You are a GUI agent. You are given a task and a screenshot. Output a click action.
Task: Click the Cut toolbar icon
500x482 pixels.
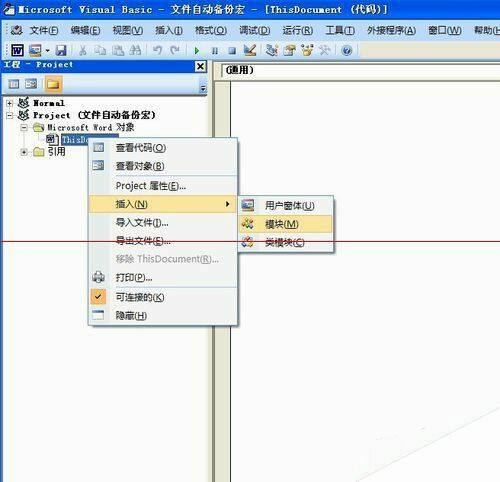click(x=82, y=50)
